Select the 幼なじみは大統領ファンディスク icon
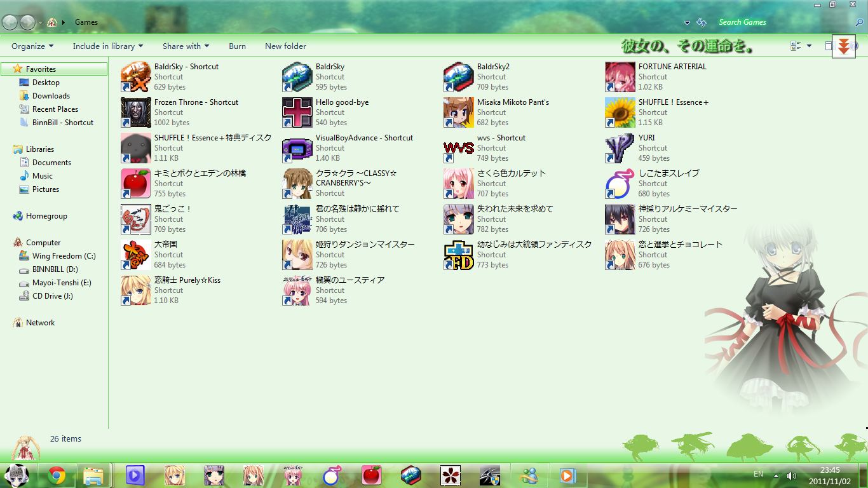This screenshot has height=488, width=868. (x=459, y=255)
